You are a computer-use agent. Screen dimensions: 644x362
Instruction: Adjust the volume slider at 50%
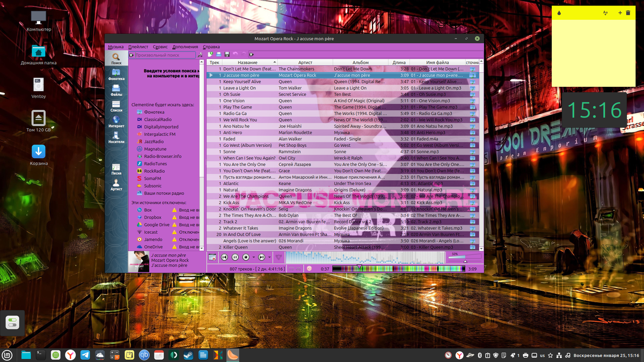[x=464, y=257]
